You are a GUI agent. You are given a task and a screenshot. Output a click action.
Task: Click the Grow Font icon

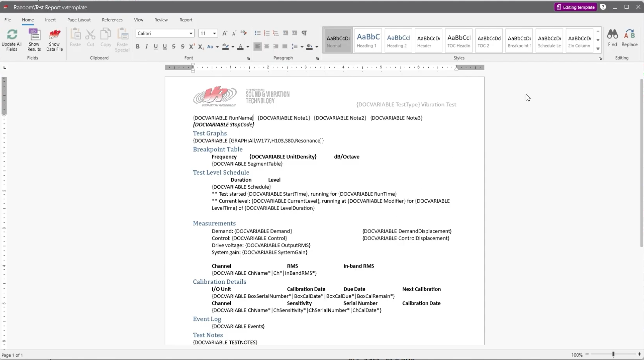(225, 33)
